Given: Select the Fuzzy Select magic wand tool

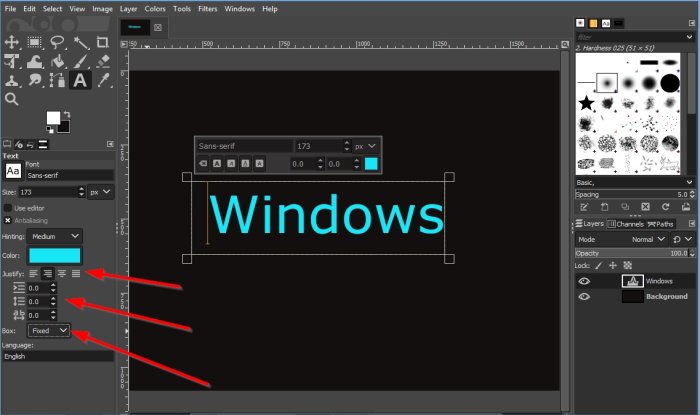Looking at the screenshot, I should coord(81,42).
